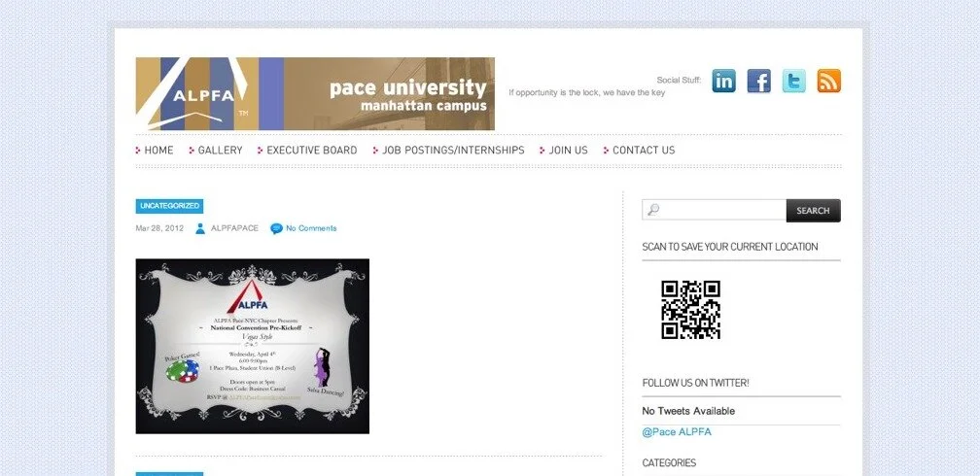Focus the search text field

point(714,211)
